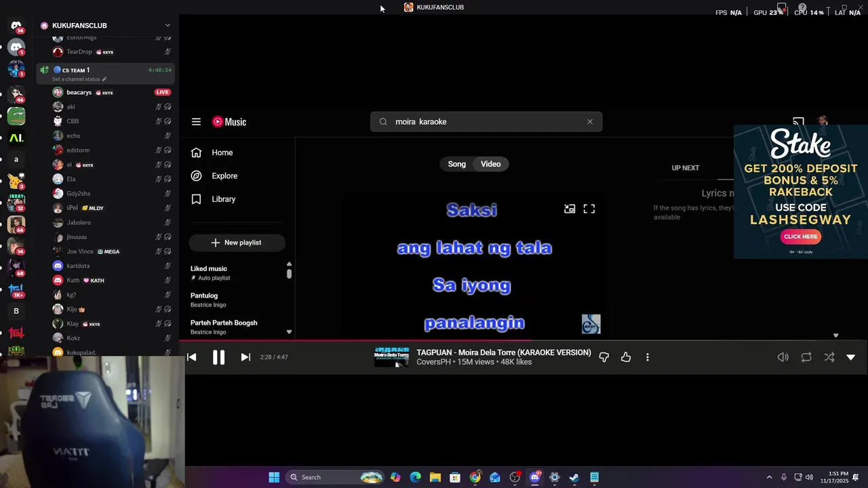Click CLICK HERE on Stake ad

(800, 237)
